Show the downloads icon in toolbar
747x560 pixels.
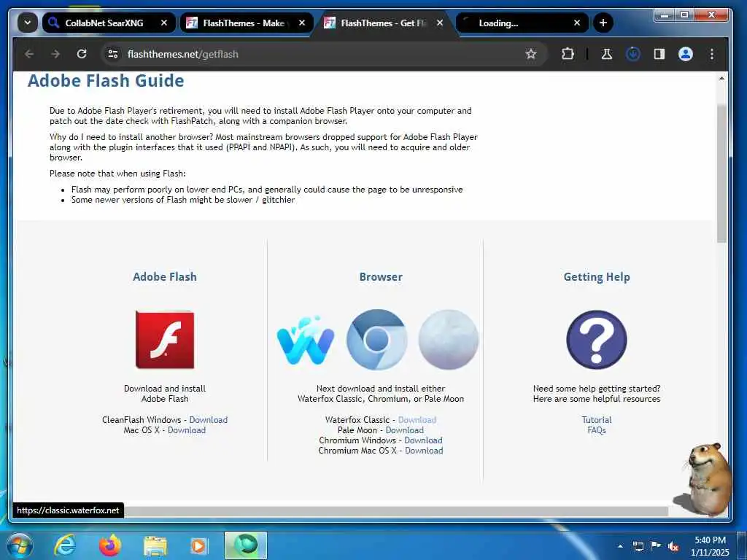632,54
